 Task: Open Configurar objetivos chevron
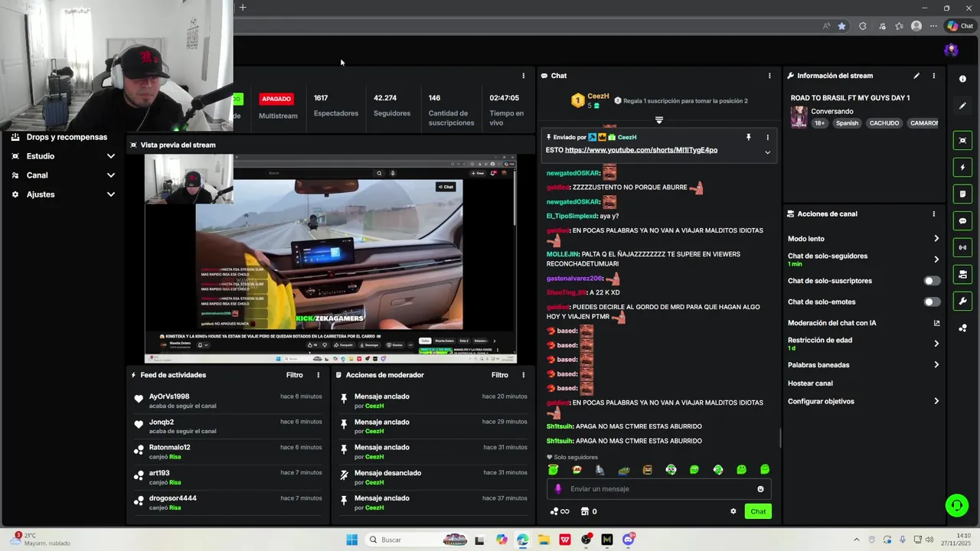[x=936, y=401]
